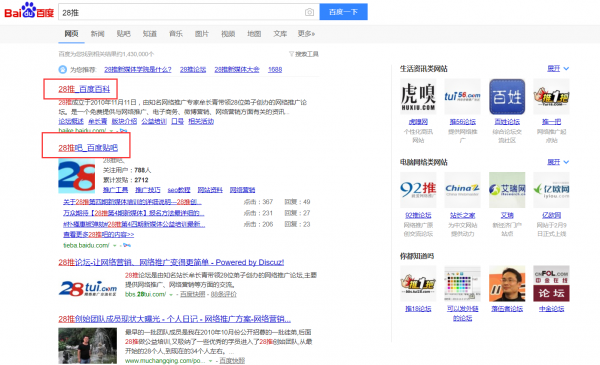Open the 虎嗅网 link
This screenshot has width=600, height=365.
point(418,122)
